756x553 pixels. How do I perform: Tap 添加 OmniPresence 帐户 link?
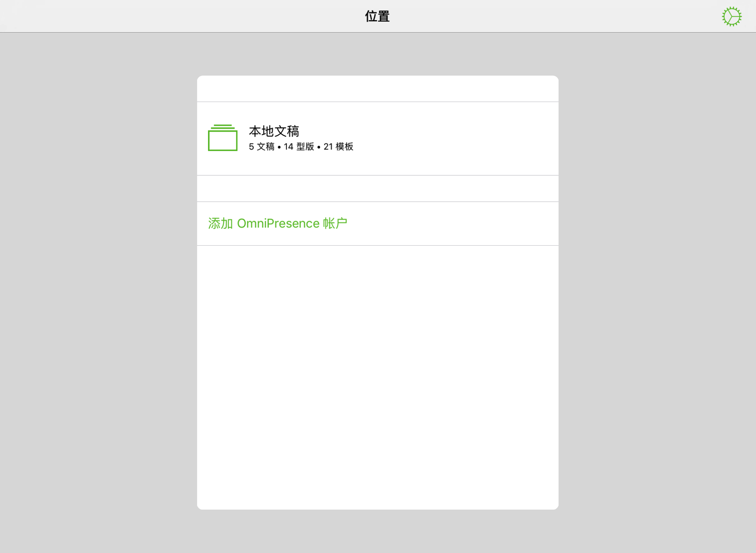[278, 224]
